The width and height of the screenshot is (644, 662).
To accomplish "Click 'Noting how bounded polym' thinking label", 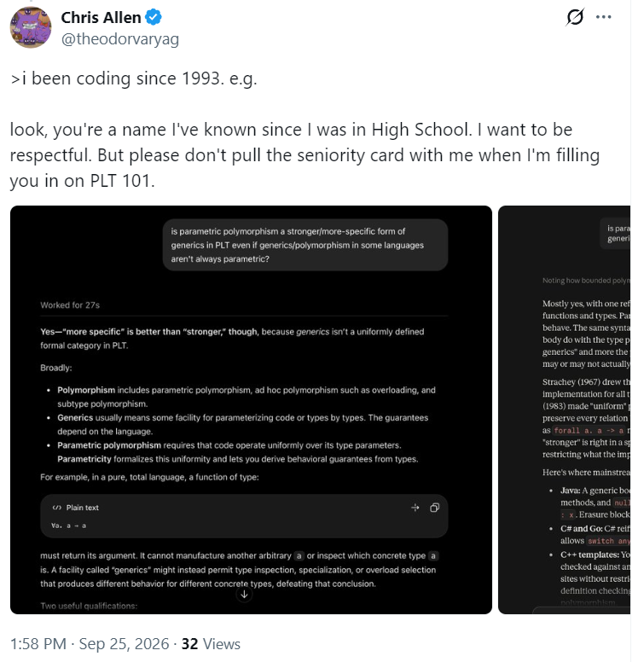I will [x=586, y=281].
